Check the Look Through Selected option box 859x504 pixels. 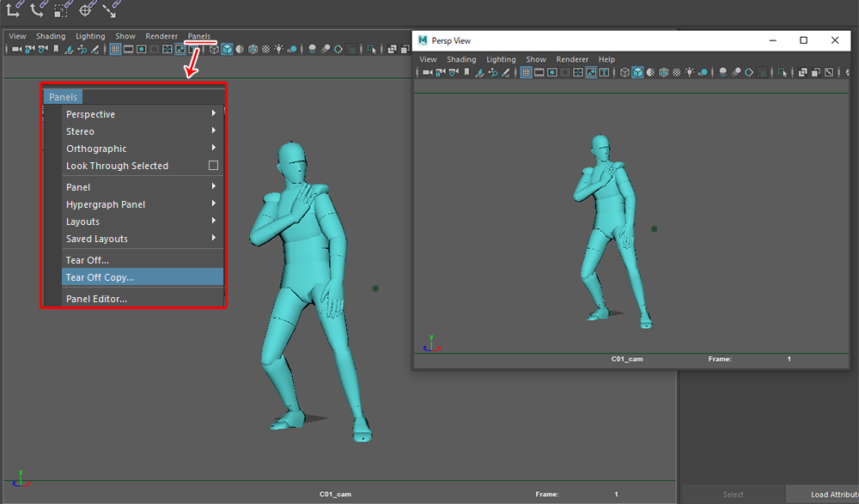tap(213, 166)
